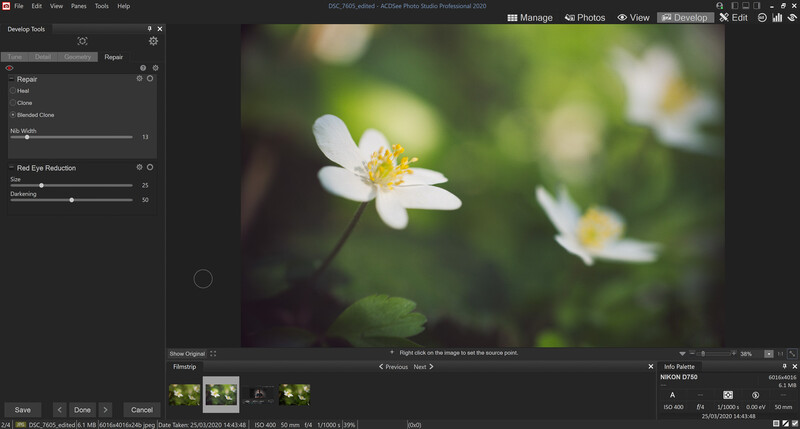Open Repair tab help question icon
This screenshot has height=429, width=800.
click(x=143, y=68)
